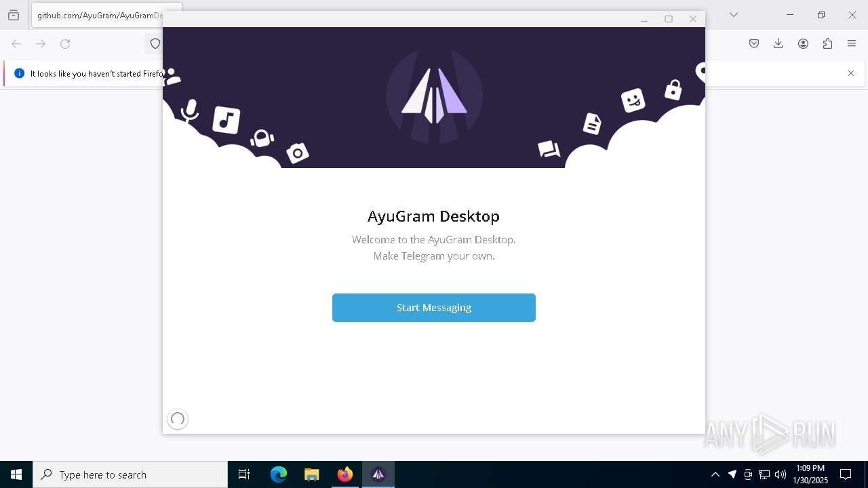868x488 pixels.
Task: Click the location tray icon
Action: [732, 474]
